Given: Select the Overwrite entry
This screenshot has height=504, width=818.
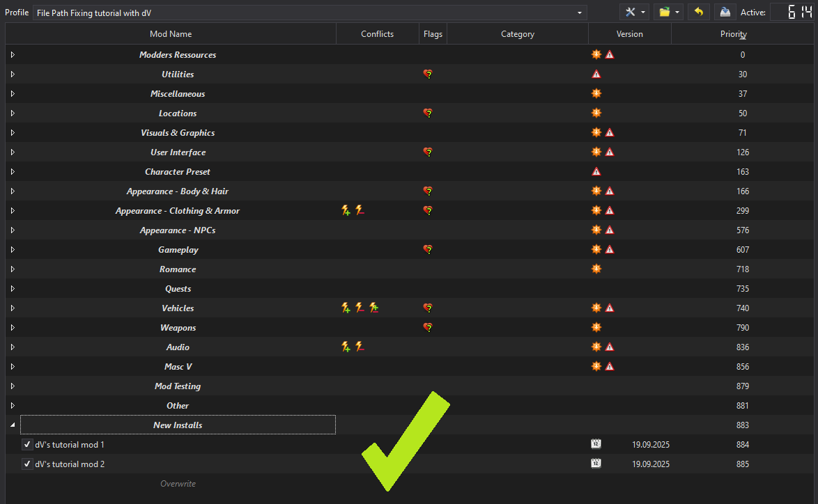Looking at the screenshot, I should tap(178, 484).
